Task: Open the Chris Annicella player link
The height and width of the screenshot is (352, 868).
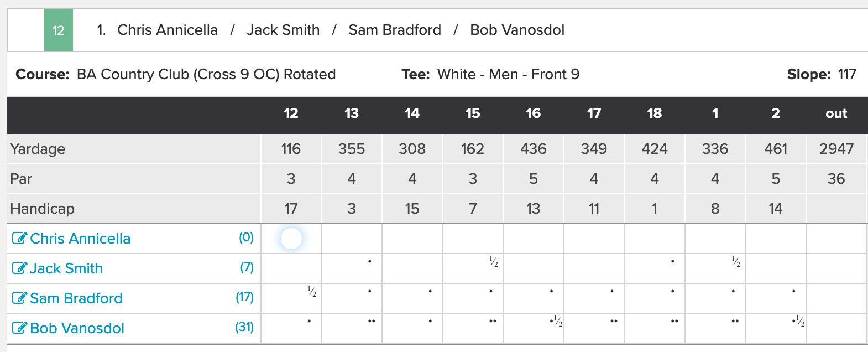Action: pyautogui.click(x=80, y=239)
